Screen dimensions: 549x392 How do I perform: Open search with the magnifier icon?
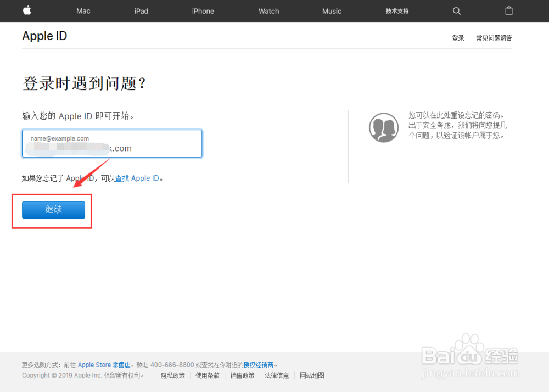tap(457, 10)
